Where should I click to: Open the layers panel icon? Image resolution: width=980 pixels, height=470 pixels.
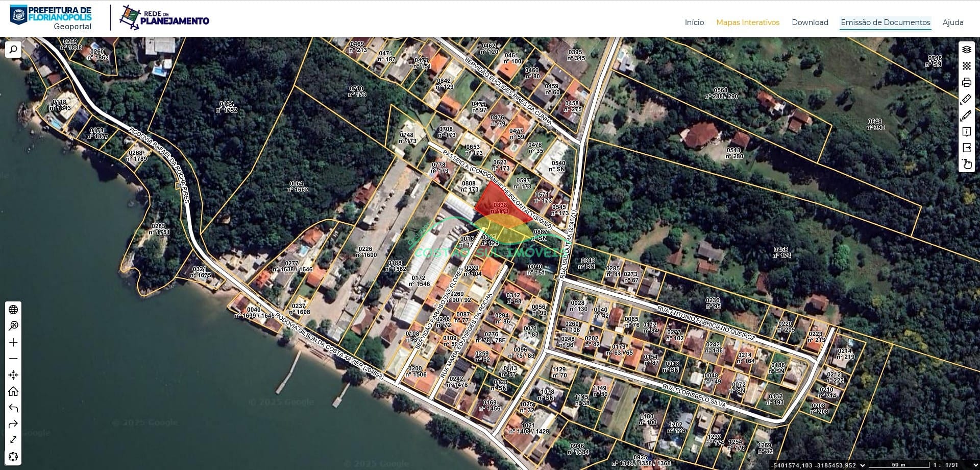click(x=966, y=50)
